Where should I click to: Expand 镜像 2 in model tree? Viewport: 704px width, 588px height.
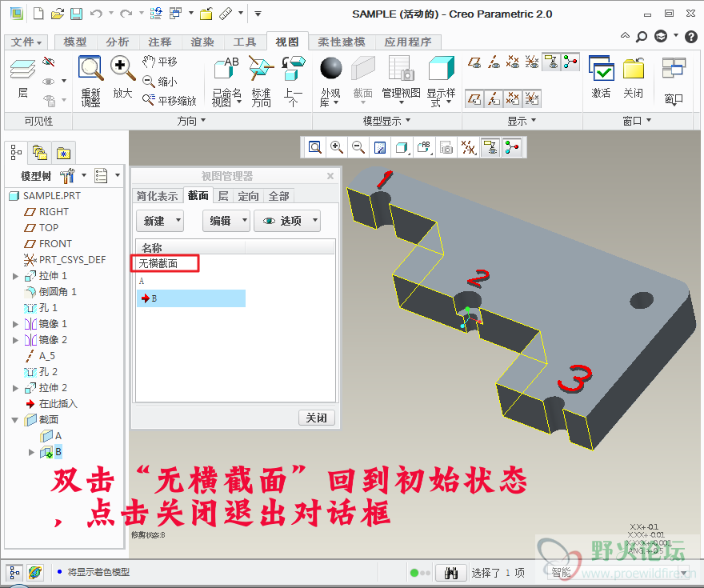pyautogui.click(x=15, y=340)
